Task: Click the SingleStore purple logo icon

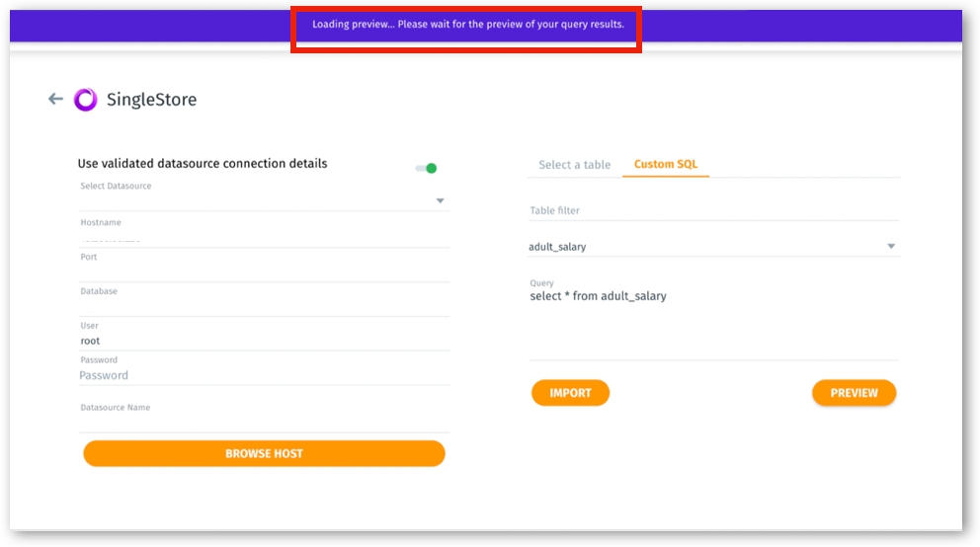Action: coord(86,99)
